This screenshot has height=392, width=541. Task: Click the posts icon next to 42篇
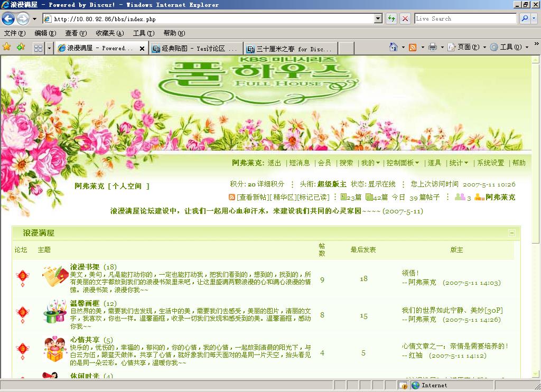(369, 197)
